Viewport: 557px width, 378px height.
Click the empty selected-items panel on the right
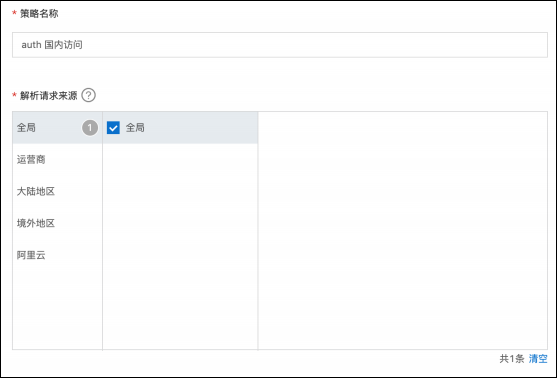point(403,231)
